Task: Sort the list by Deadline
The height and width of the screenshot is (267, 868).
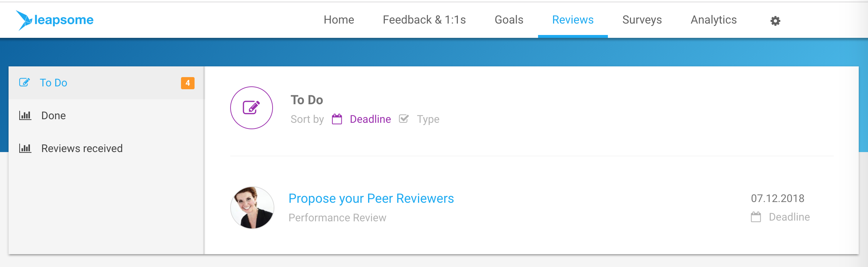Action: point(370,119)
